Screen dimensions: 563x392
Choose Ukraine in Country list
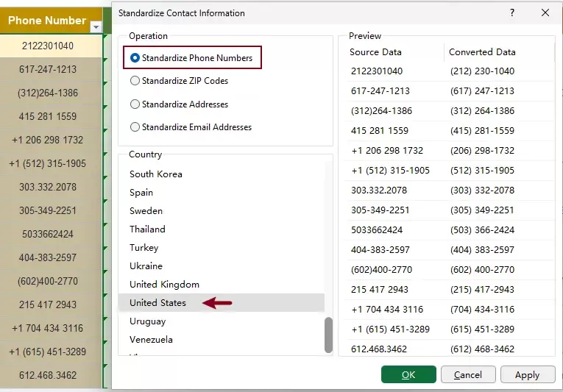(222, 266)
